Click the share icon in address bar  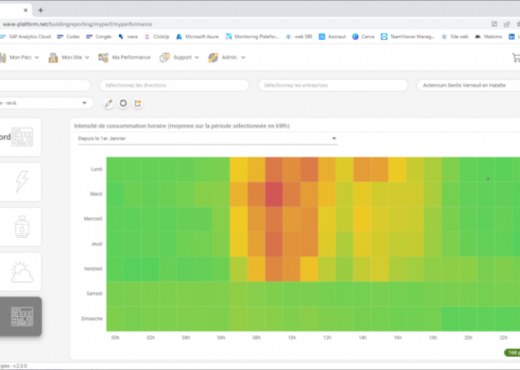coord(507,24)
